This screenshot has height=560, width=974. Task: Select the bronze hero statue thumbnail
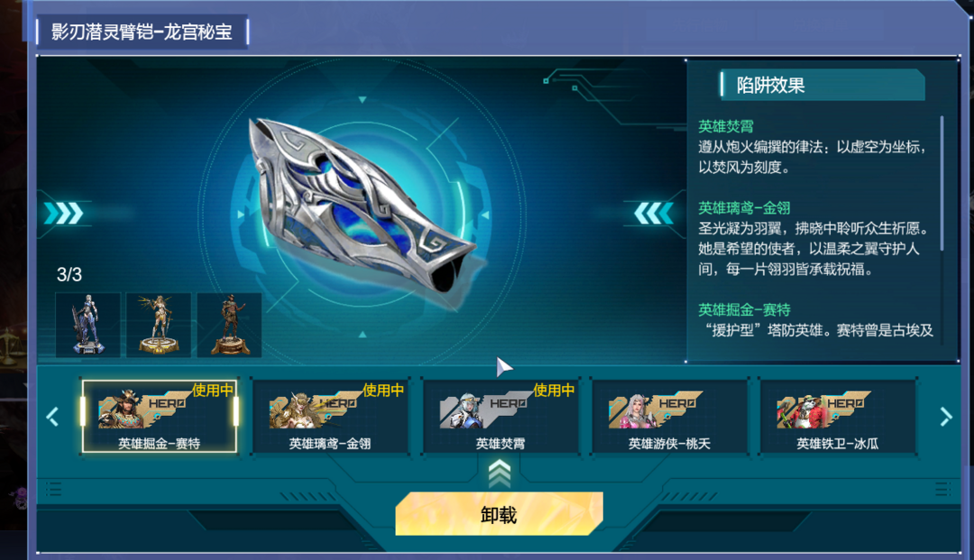pos(229,325)
